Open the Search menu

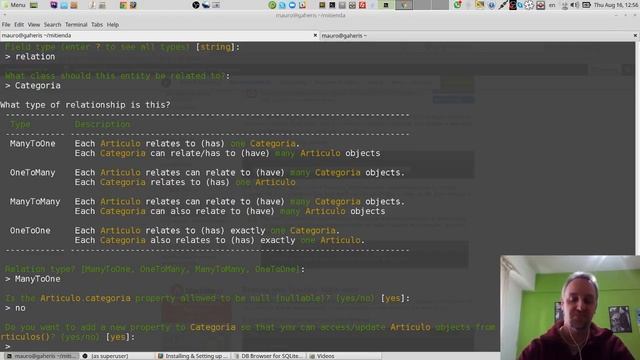pyautogui.click(x=52, y=24)
